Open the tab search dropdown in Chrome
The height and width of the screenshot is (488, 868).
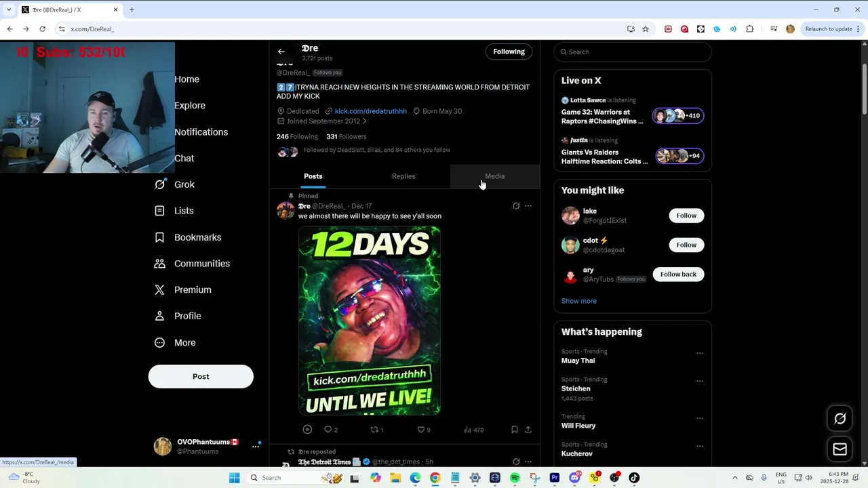coord(9,9)
